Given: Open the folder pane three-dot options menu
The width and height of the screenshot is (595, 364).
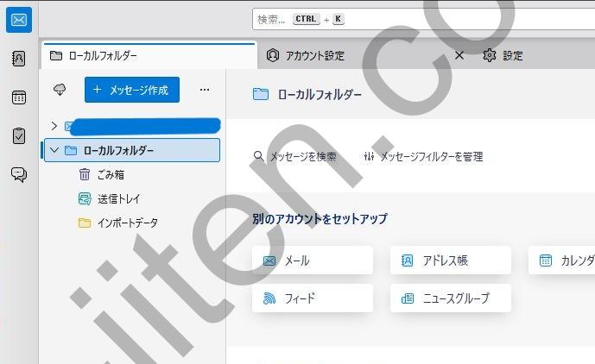Looking at the screenshot, I should pos(205,90).
